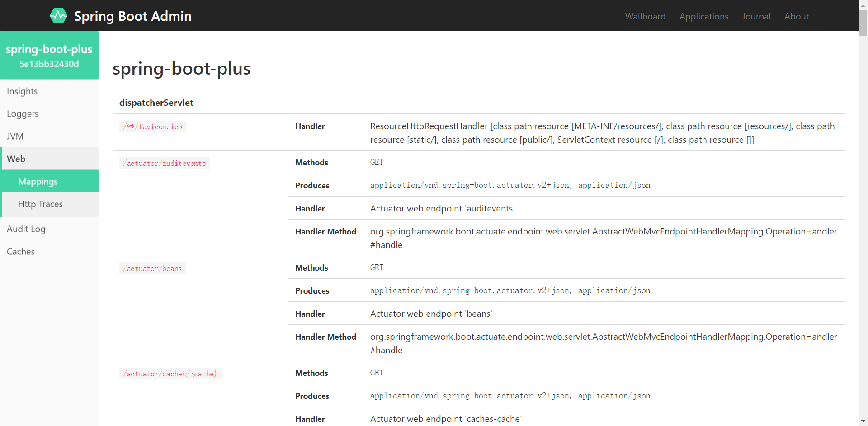Screen dimensions: 868x426
Task: Click the GET method value for /actuator/auditevents
Action: [377, 162]
